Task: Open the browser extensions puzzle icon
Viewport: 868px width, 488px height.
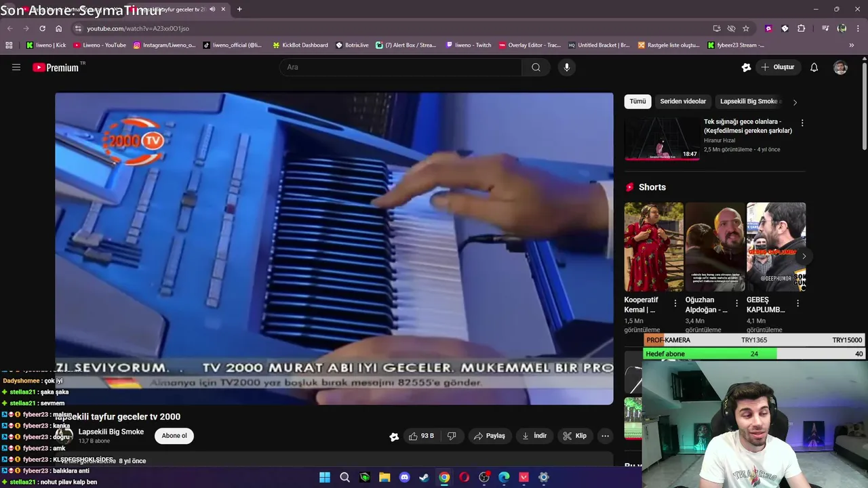Action: tap(802, 28)
